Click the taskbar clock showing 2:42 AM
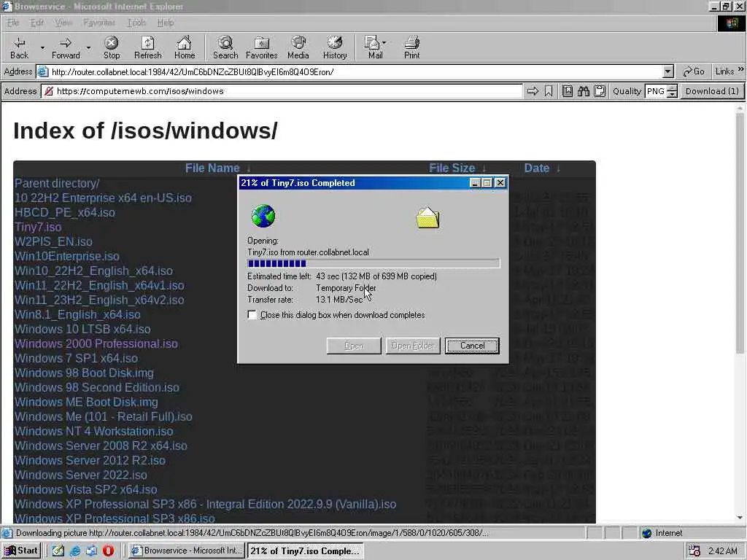 coord(723,551)
